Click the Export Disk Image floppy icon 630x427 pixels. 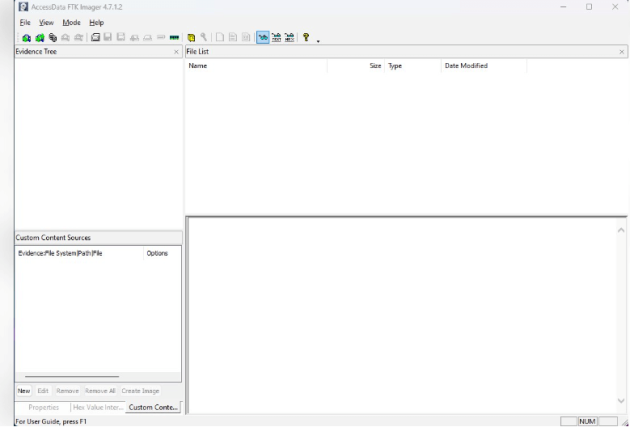click(108, 38)
